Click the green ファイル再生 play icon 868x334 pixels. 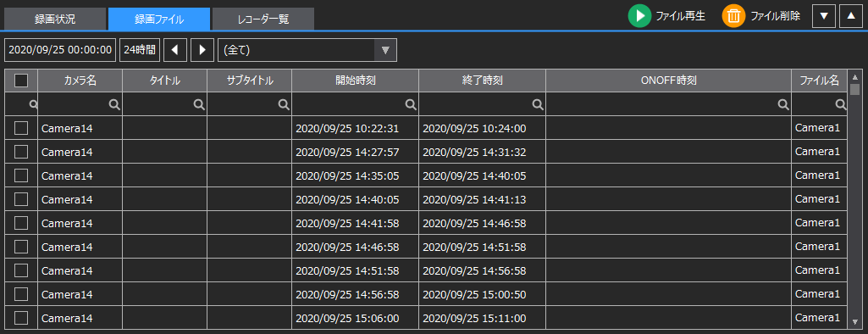(x=639, y=16)
